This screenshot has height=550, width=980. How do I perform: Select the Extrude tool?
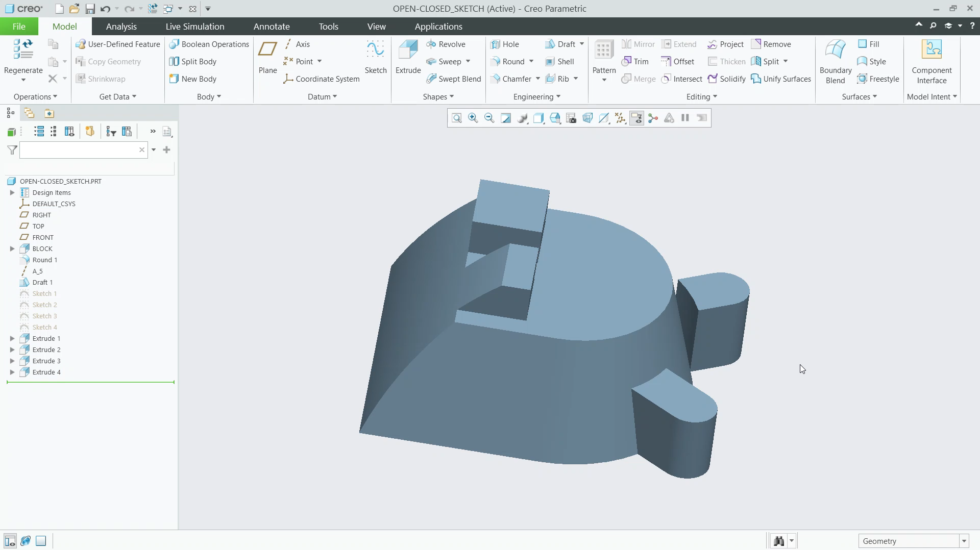click(408, 57)
